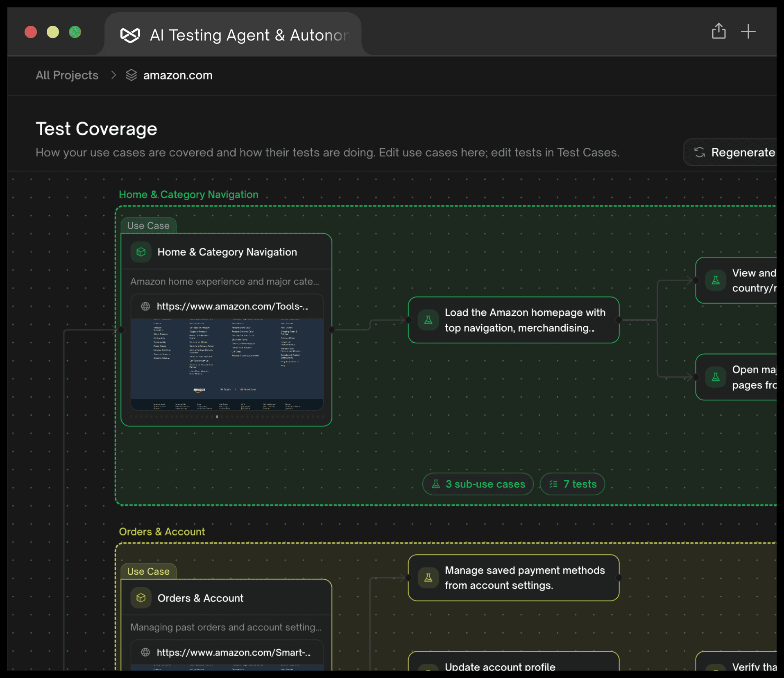Click the green maximize window button
Image resolution: width=784 pixels, height=678 pixels.
click(75, 32)
